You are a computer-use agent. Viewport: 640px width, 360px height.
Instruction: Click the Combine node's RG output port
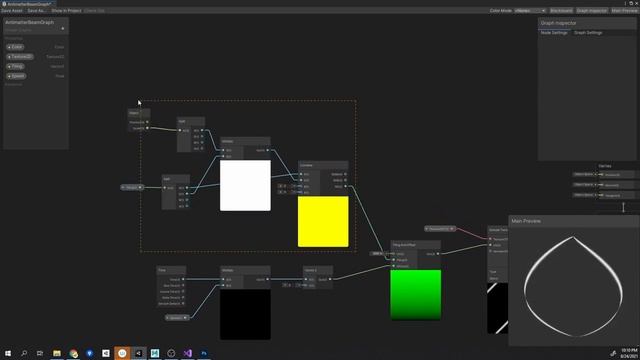[345, 187]
